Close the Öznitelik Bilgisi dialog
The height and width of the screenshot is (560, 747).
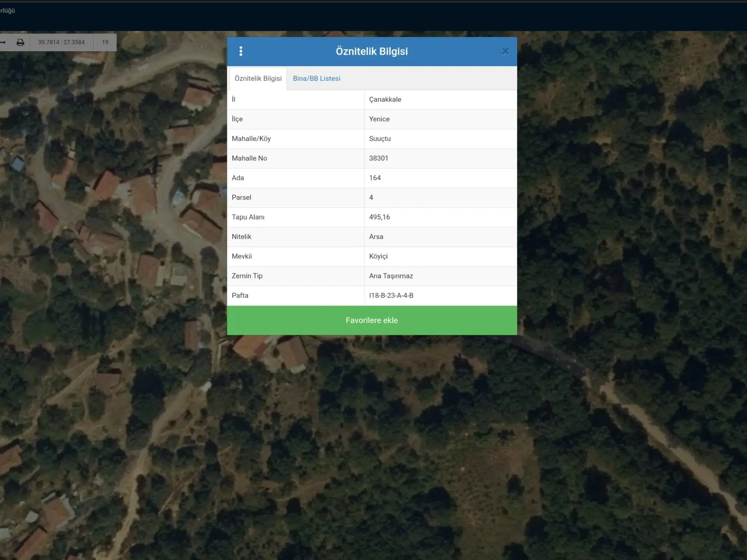click(505, 52)
